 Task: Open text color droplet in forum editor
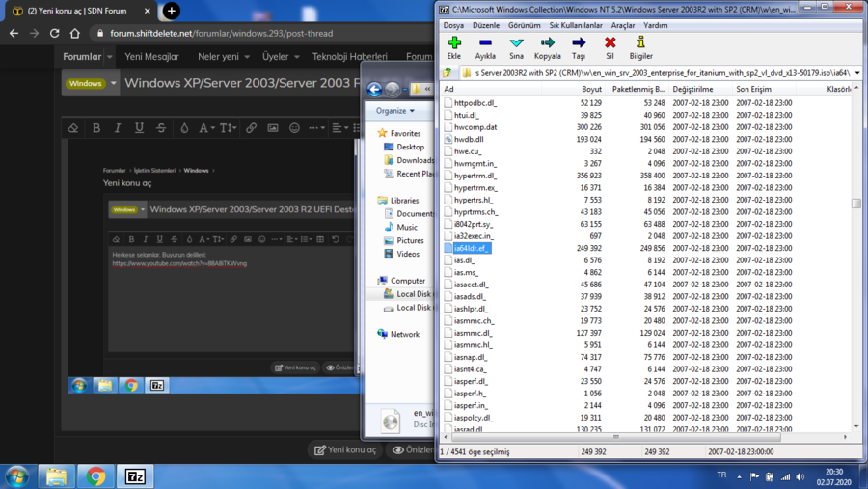(x=184, y=128)
